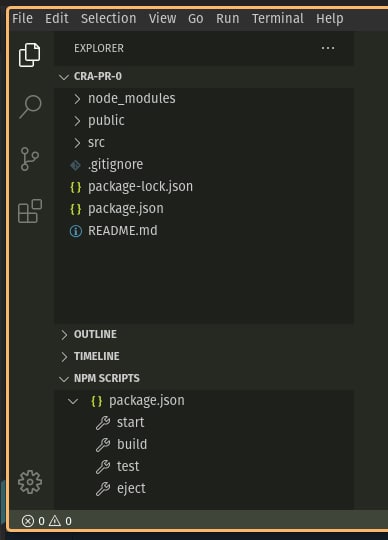Click the errors count in the status bar
The image size is (388, 540).
[33, 521]
